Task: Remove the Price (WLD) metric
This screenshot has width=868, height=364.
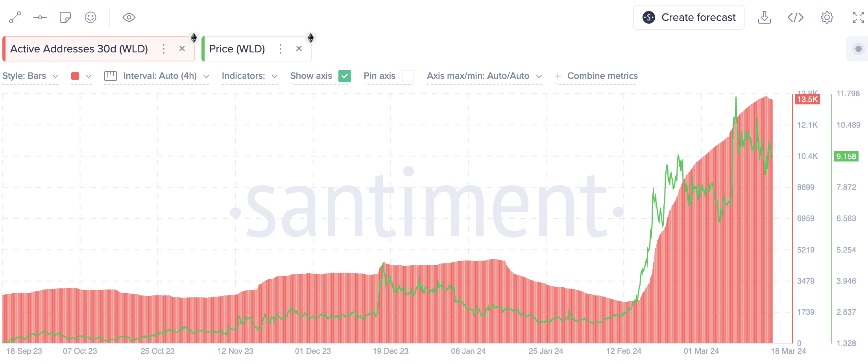Action: [x=299, y=48]
